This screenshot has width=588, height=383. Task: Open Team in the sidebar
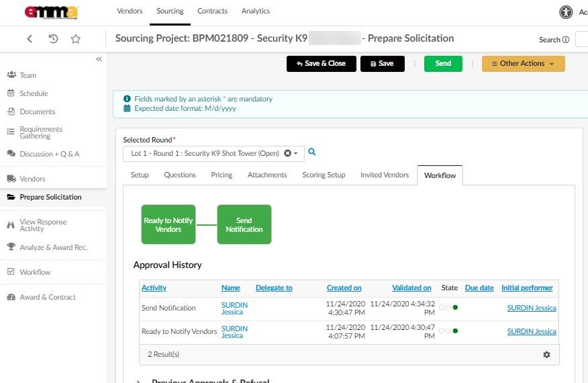pyautogui.click(x=28, y=75)
